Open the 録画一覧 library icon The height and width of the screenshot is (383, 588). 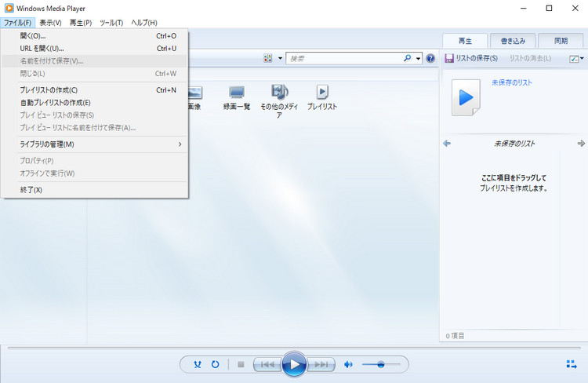237,97
